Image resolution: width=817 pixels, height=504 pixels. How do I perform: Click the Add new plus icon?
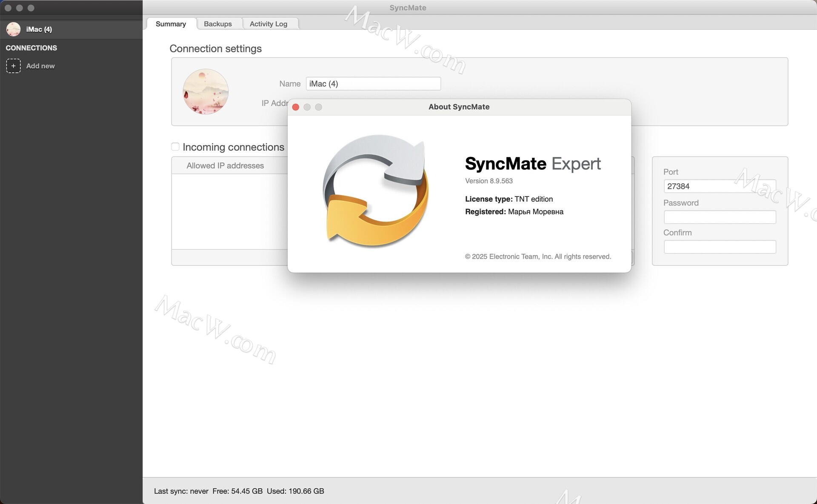pos(13,66)
